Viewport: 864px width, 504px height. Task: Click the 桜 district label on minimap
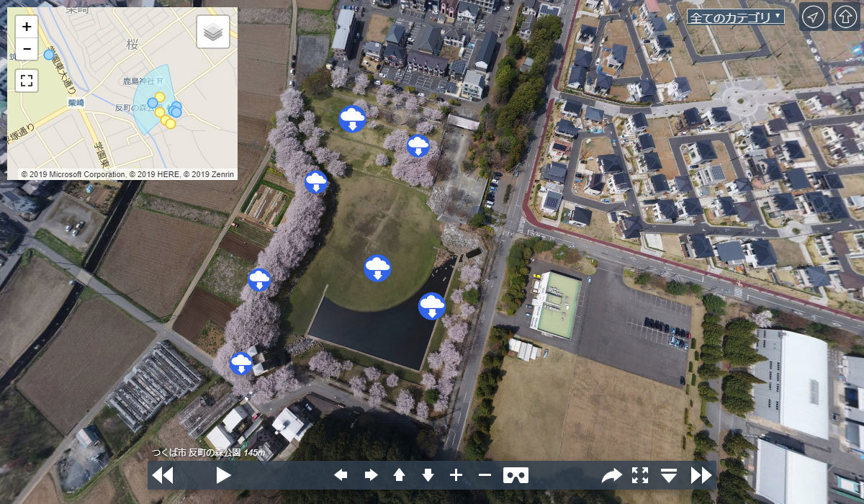[132, 45]
